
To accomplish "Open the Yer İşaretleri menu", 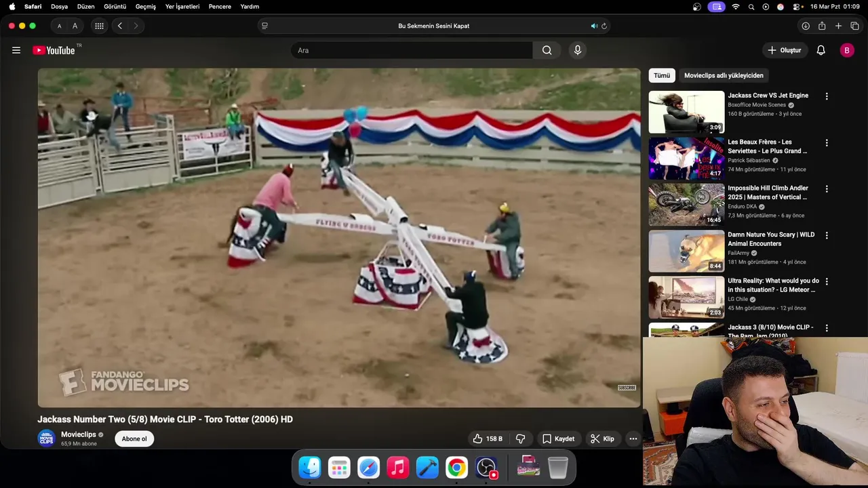I will tap(182, 7).
